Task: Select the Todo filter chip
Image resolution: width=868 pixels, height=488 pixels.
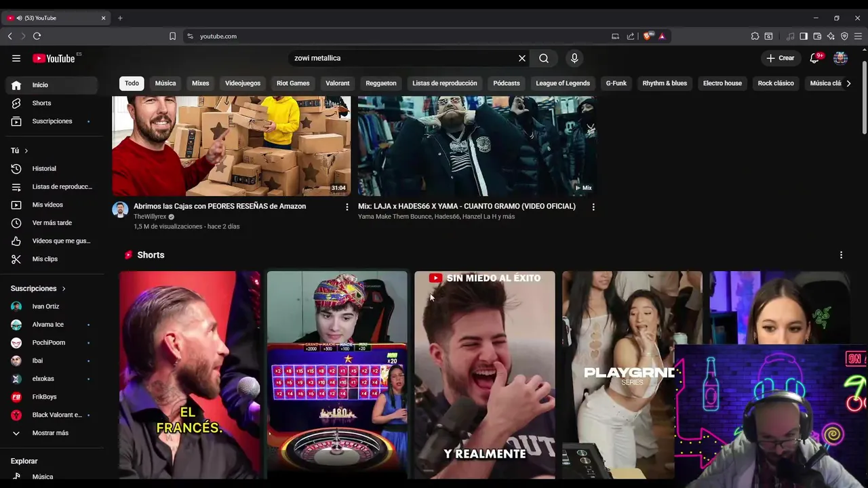Action: point(132,83)
